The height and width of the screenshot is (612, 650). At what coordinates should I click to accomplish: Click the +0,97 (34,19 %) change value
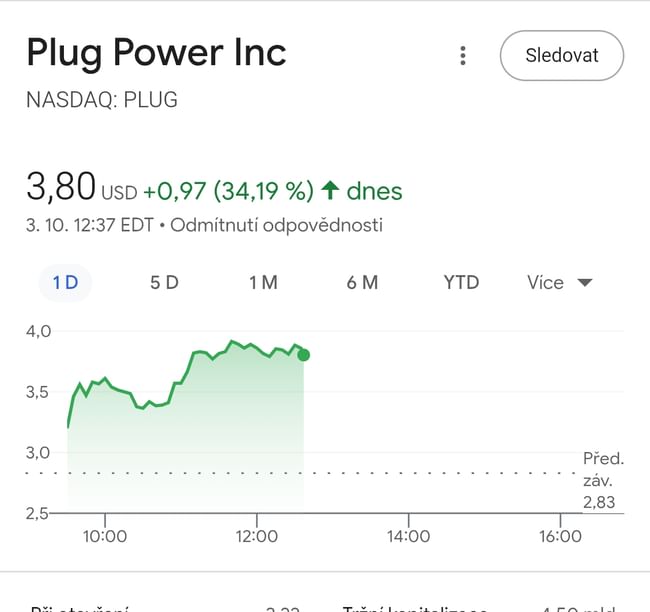[x=228, y=190]
